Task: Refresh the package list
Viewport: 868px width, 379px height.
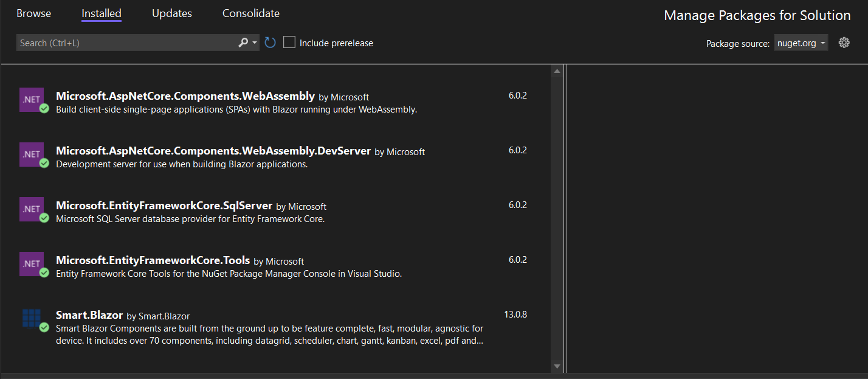Action: 270,43
